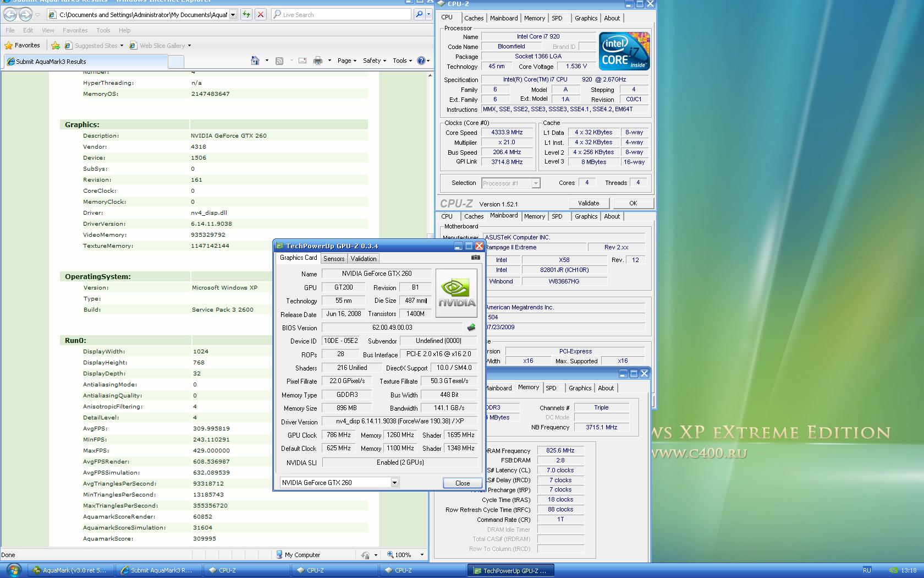The height and width of the screenshot is (578, 924).
Task: Click the BIOS save chip icon in GPU-Z
Action: (x=471, y=328)
